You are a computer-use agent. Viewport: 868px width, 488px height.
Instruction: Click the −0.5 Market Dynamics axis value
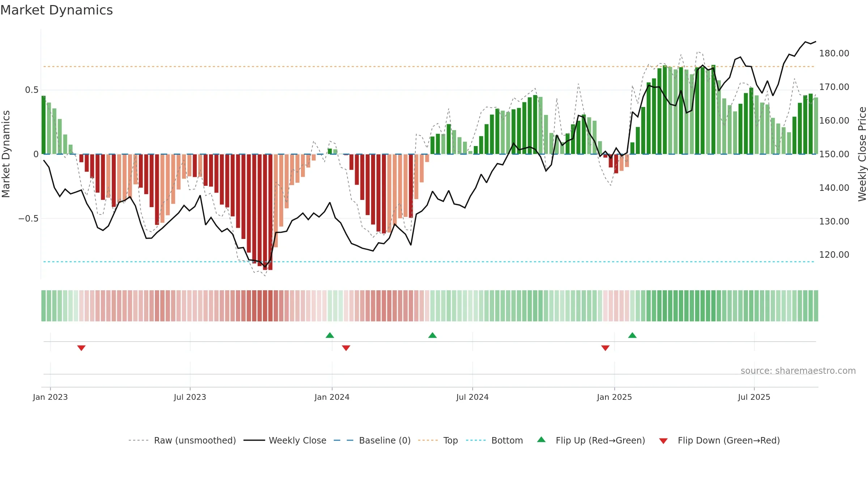tap(28, 218)
